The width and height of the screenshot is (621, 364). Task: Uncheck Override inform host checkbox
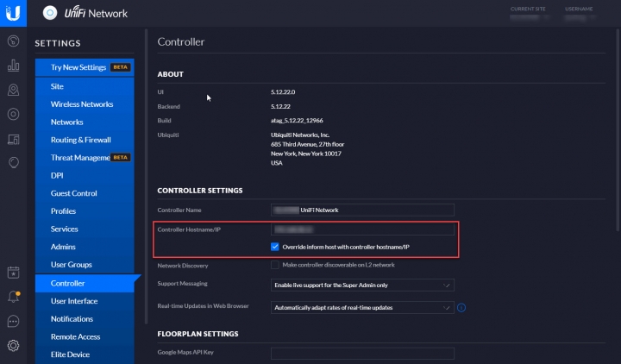275,247
